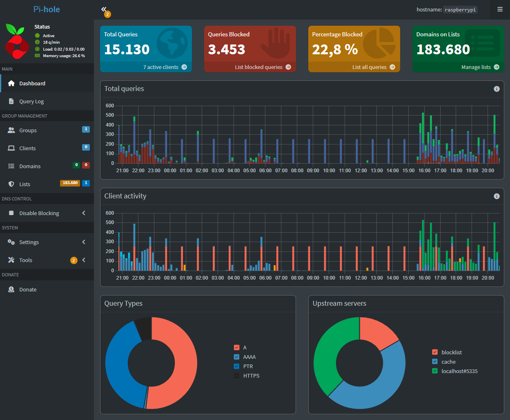Click the Total queries info icon

497,89
